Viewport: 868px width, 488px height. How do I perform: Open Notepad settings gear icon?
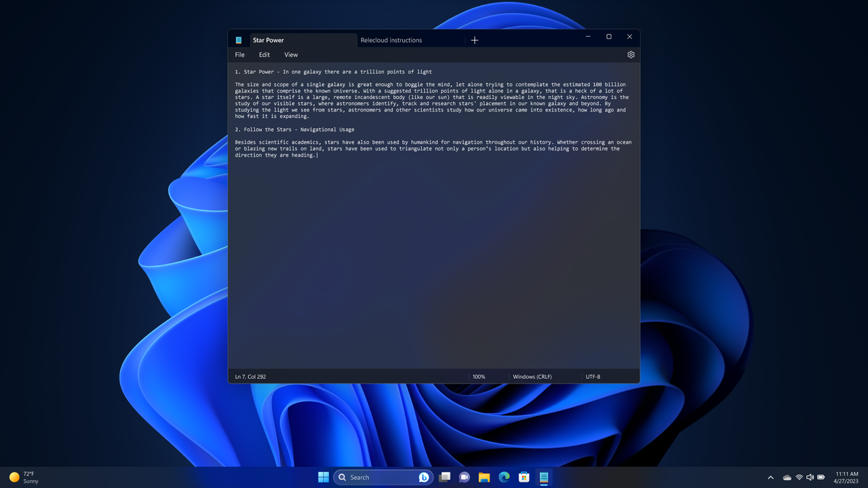(x=631, y=55)
